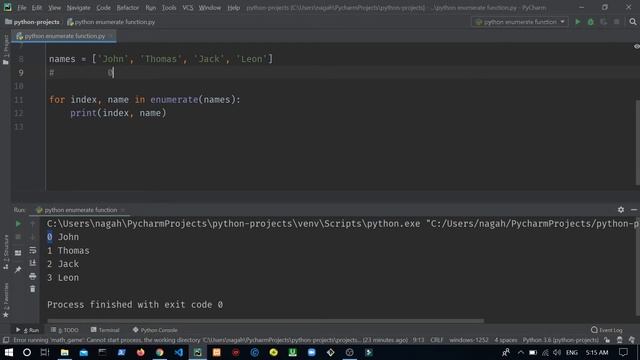Select python enumerate function tab in Run panel
Image resolution: width=640 pixels, height=360 pixels.
click(80, 210)
